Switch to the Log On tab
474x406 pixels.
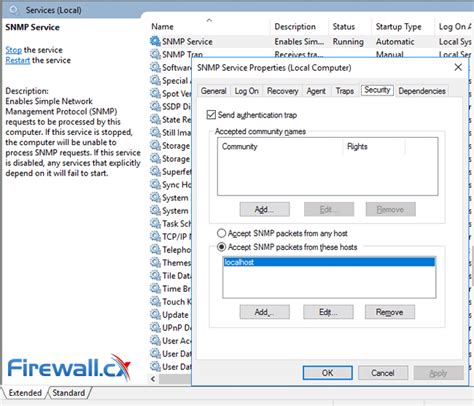(x=246, y=91)
